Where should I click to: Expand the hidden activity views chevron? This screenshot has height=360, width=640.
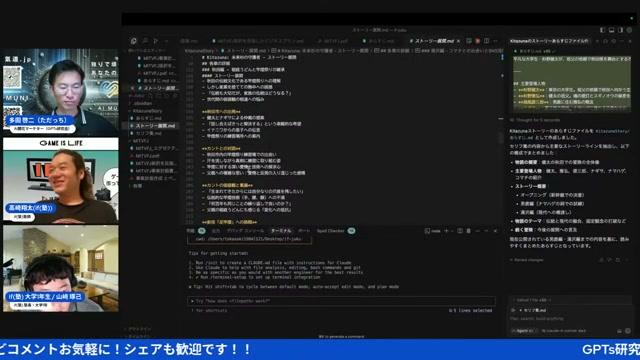point(166,41)
